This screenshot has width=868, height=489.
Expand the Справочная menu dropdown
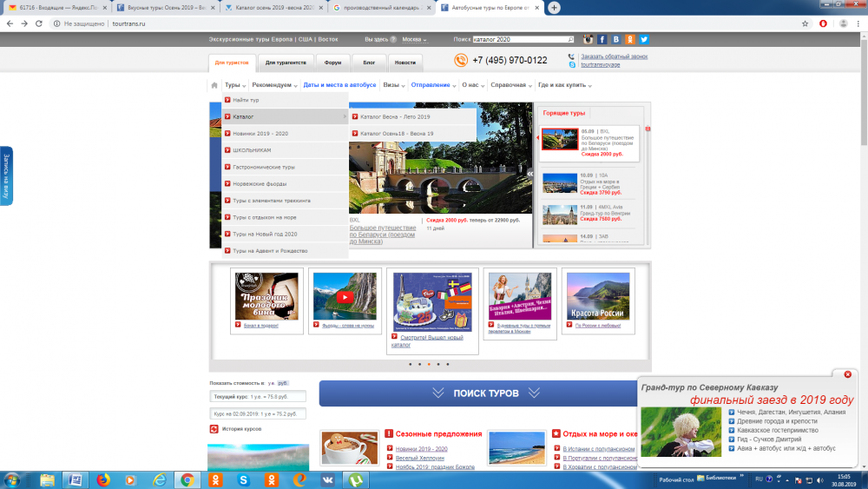click(511, 85)
